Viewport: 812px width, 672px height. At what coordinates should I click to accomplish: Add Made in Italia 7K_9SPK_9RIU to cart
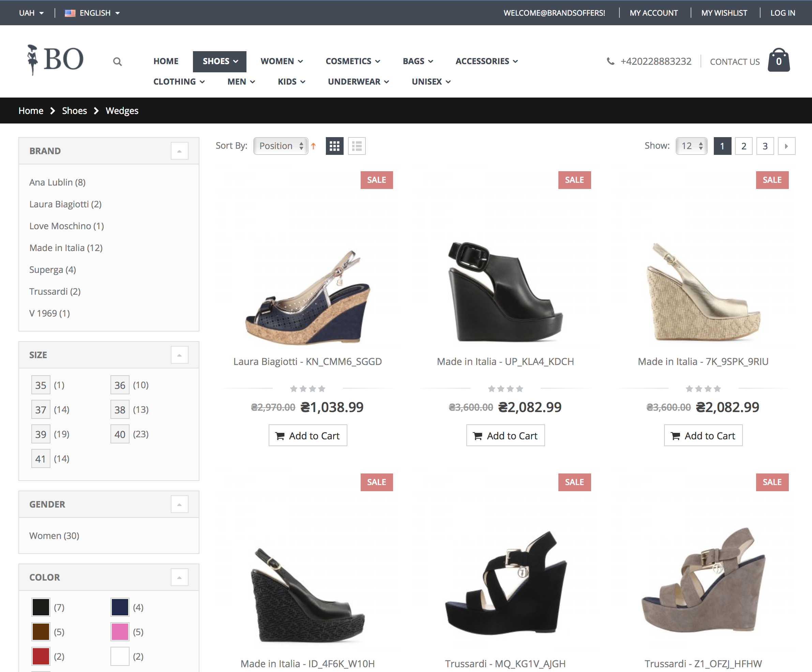[x=703, y=436]
